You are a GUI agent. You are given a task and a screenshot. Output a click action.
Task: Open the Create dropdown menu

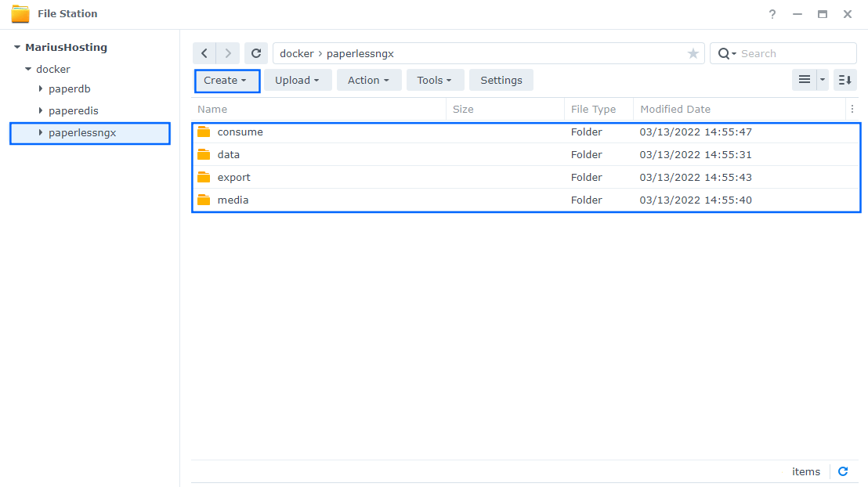pyautogui.click(x=226, y=79)
